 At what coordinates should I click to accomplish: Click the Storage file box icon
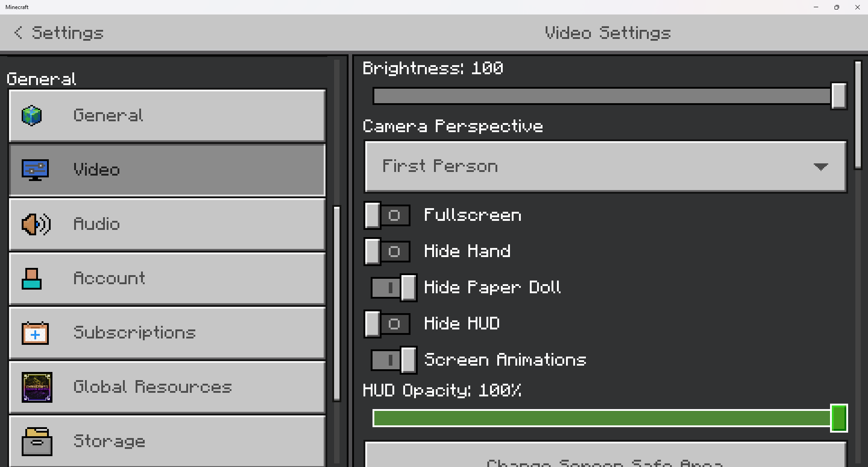37,442
